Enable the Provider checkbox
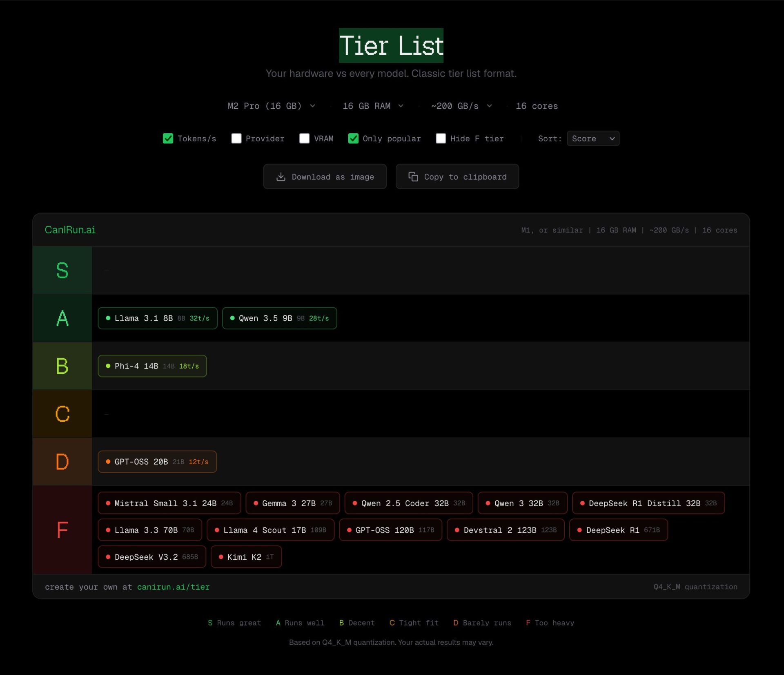Screen dimensions: 784x675 click(x=236, y=139)
